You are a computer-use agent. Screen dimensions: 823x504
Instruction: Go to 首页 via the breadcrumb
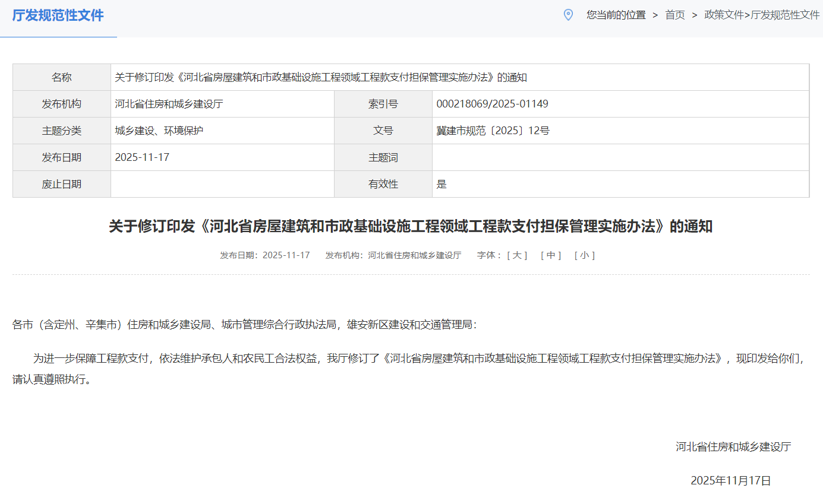point(674,15)
